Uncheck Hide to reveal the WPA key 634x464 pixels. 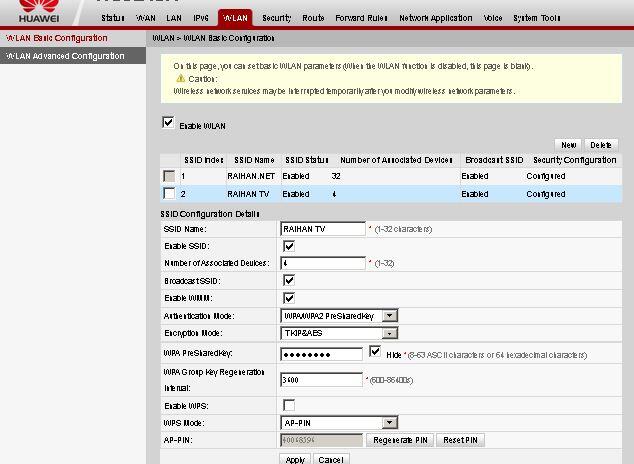point(375,352)
